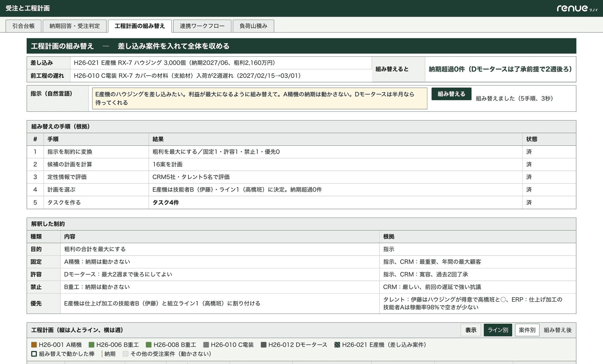Select the 工程計画の組み替え tab

click(x=140, y=26)
